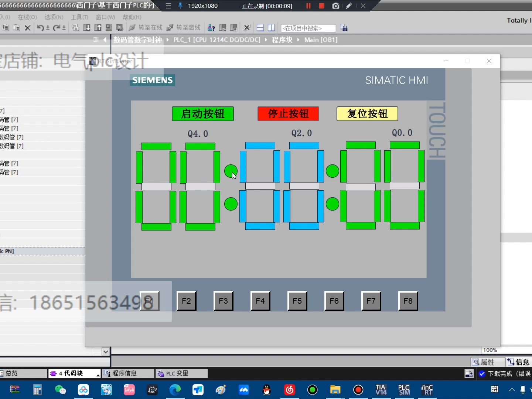Click the Upload from device icon

pyautogui.click(x=98, y=28)
